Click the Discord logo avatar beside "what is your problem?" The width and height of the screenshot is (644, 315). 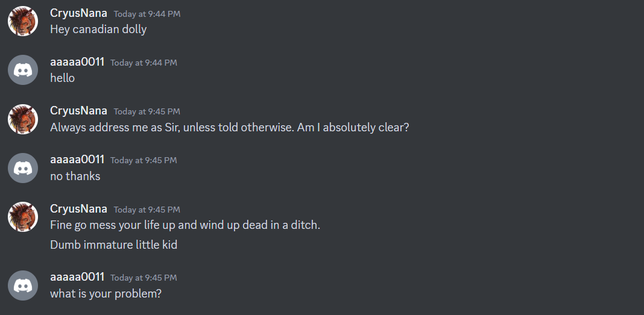tap(23, 285)
